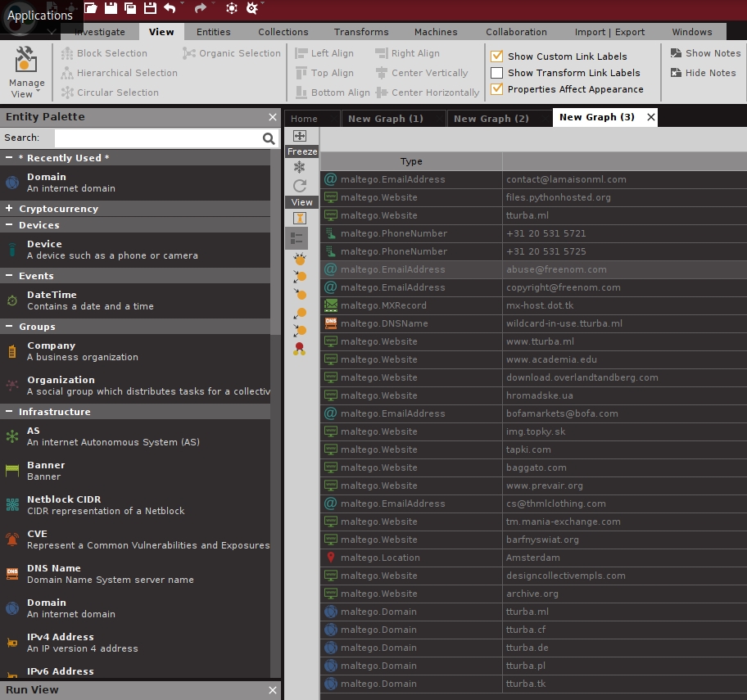Viewport: 747px width, 700px height.
Task: Open the Applications system menu
Action: click(40, 16)
